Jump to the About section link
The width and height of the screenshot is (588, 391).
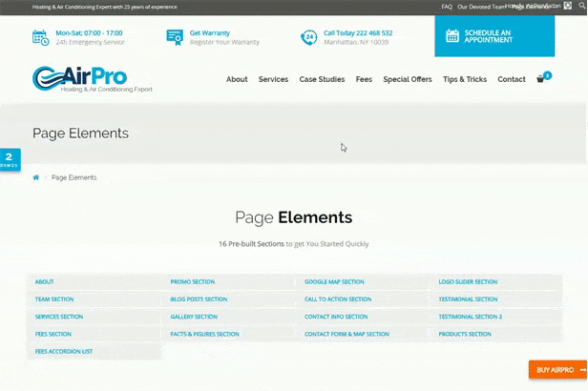coord(44,281)
